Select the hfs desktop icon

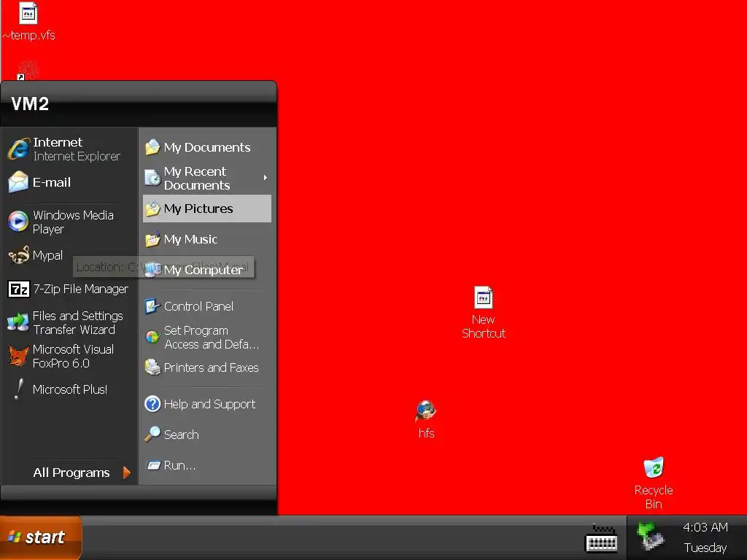click(x=426, y=411)
